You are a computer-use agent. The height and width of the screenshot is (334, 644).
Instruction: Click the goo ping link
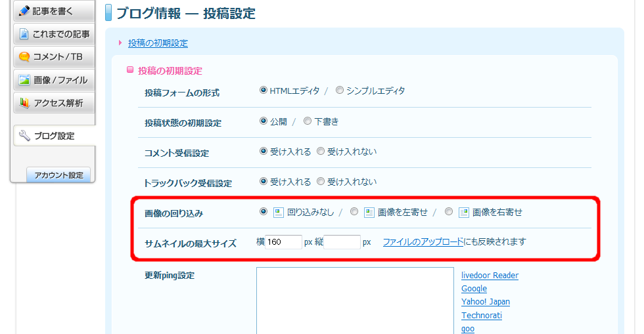pos(468,329)
